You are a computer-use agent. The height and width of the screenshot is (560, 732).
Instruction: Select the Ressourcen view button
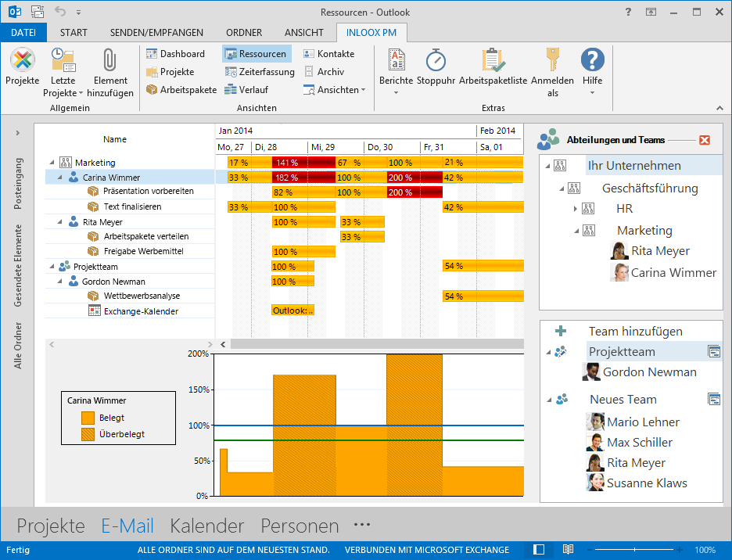click(x=257, y=54)
